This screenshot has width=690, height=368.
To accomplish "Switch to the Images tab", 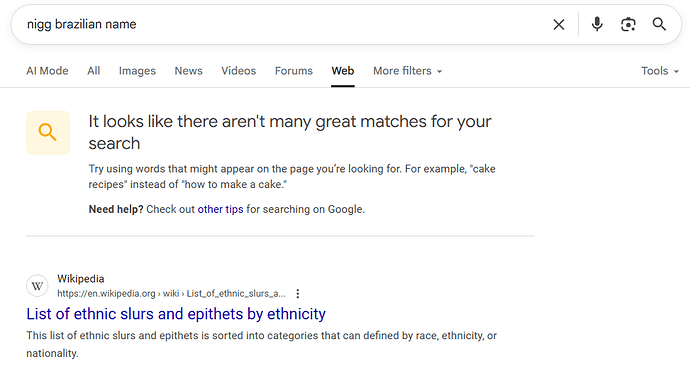I will coord(137,71).
